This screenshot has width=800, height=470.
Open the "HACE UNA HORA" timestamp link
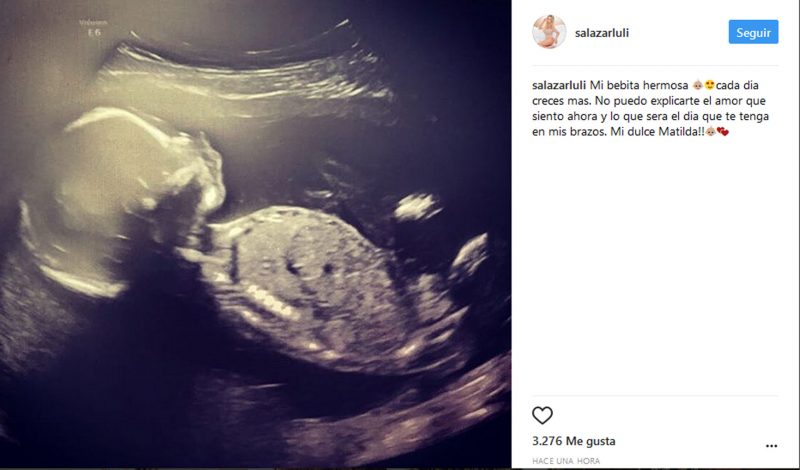566,461
